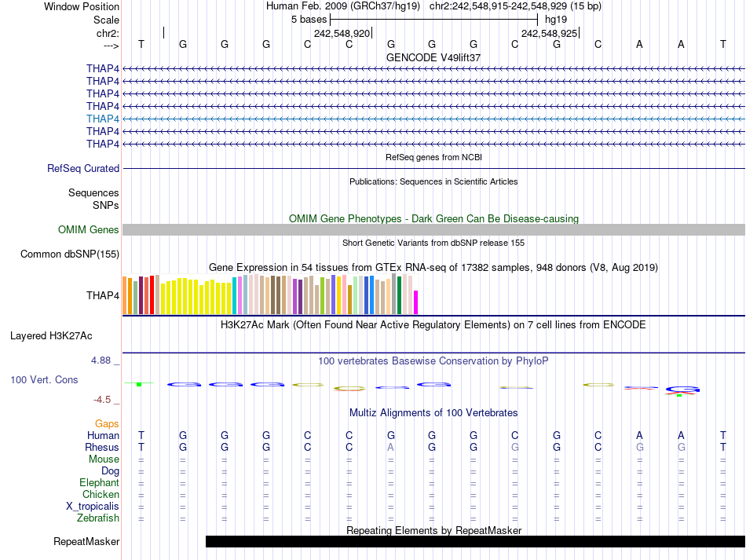This screenshot has width=746, height=560.
Task: Select the magenta bar in GTEx expression chart
Action: click(416, 302)
